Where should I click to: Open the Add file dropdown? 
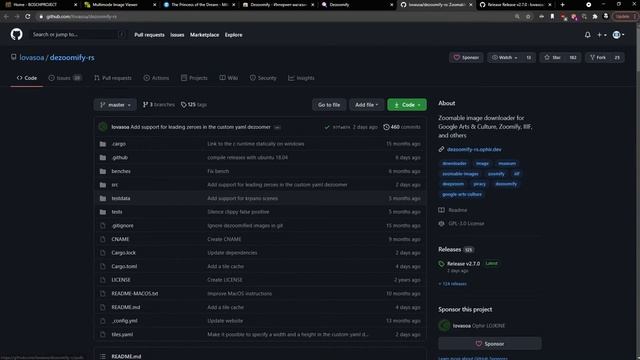(367, 105)
